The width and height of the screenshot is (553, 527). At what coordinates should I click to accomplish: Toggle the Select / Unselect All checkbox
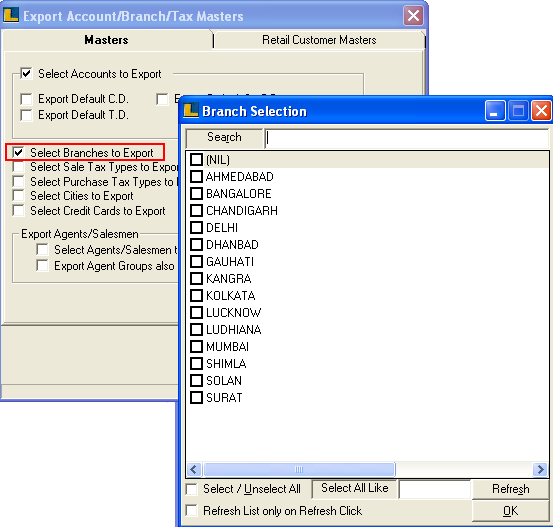point(192,489)
